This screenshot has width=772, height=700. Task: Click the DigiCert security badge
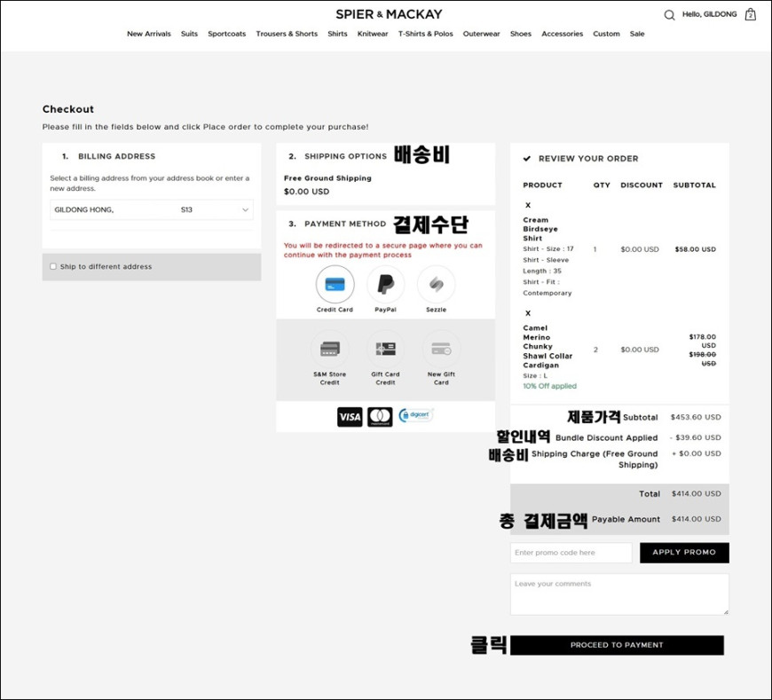(416, 415)
